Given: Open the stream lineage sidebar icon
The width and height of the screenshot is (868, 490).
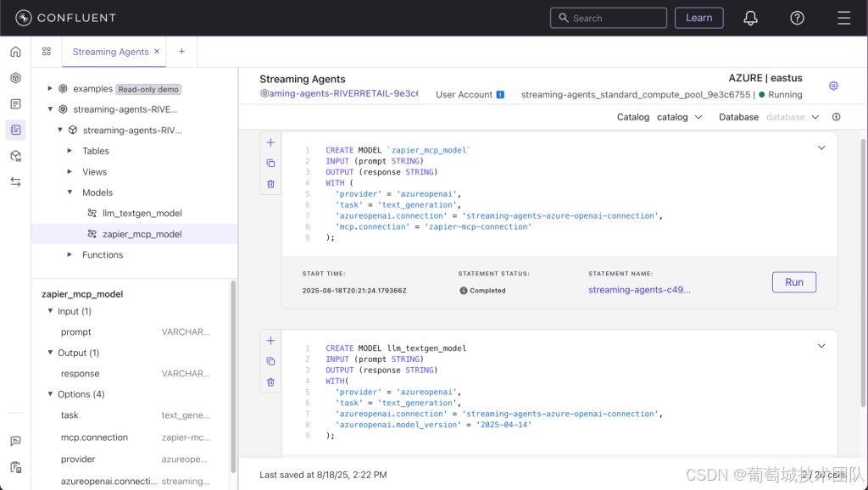Looking at the screenshot, I should (15, 156).
